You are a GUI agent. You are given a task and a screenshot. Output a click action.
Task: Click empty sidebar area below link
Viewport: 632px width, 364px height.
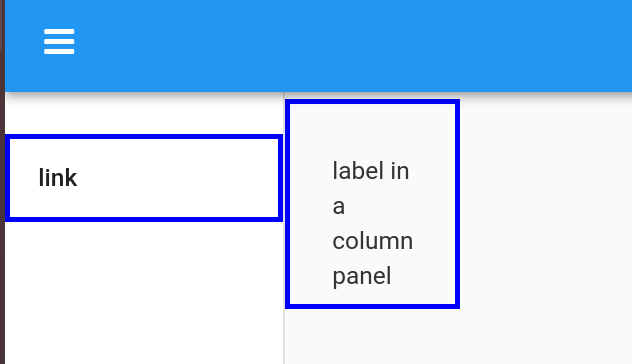(x=144, y=292)
